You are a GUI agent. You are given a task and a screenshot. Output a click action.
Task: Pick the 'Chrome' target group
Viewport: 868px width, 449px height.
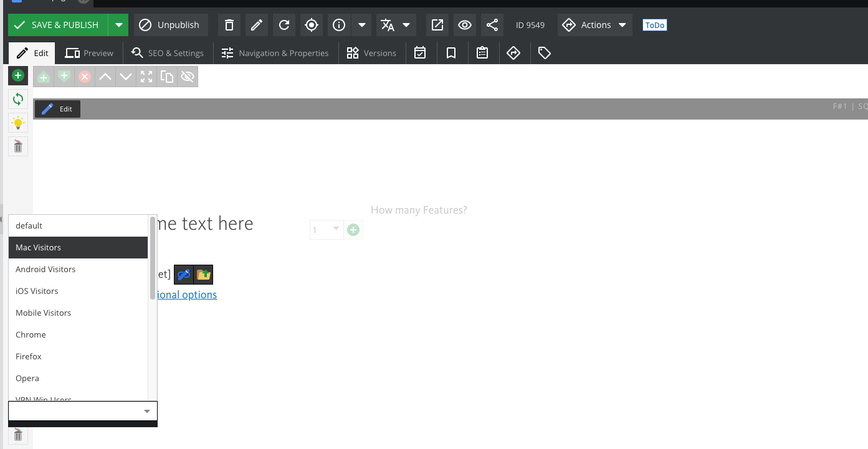tap(78, 334)
